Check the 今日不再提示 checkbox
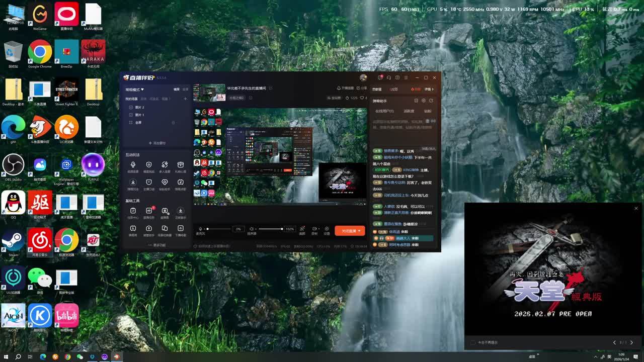This screenshot has width=644, height=362. coord(472,342)
